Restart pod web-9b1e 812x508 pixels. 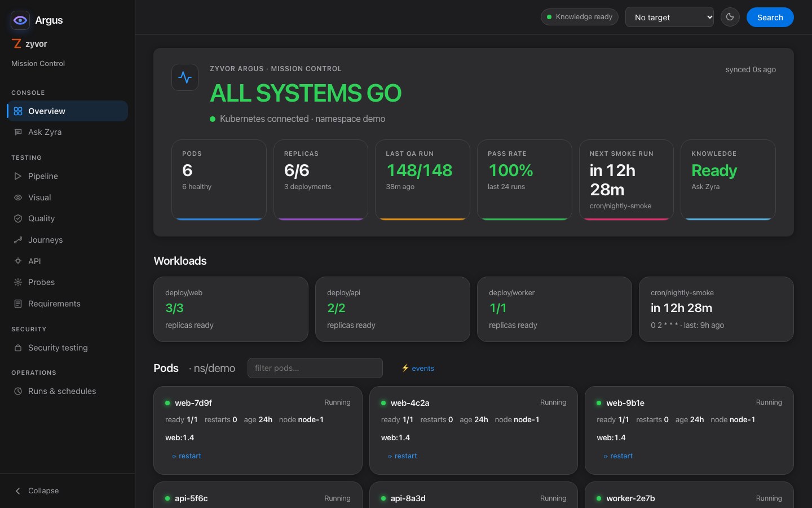coord(618,456)
